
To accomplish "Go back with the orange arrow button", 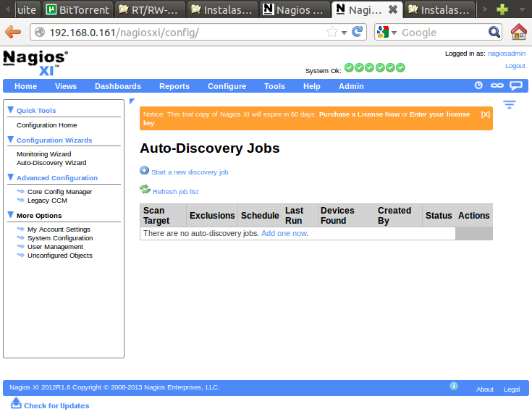I will pyautogui.click(x=13, y=33).
